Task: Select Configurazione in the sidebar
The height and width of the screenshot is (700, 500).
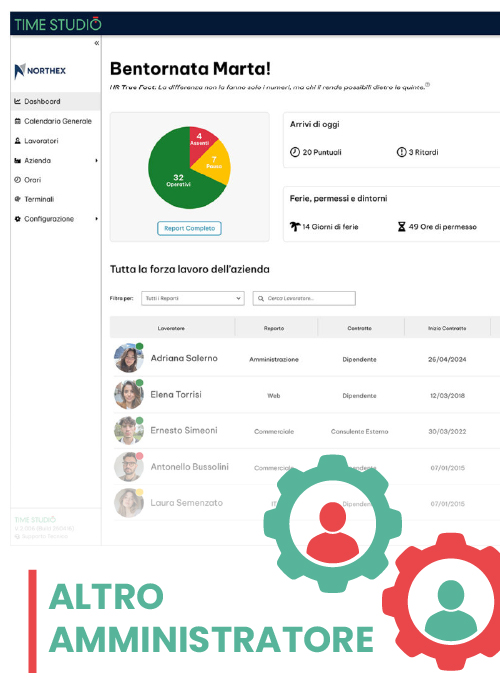Action: point(49,219)
